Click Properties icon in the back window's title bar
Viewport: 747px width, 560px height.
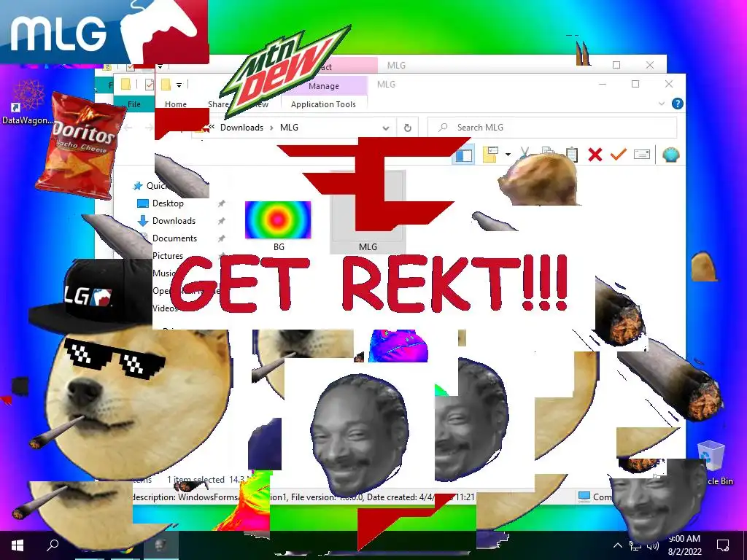(130, 66)
